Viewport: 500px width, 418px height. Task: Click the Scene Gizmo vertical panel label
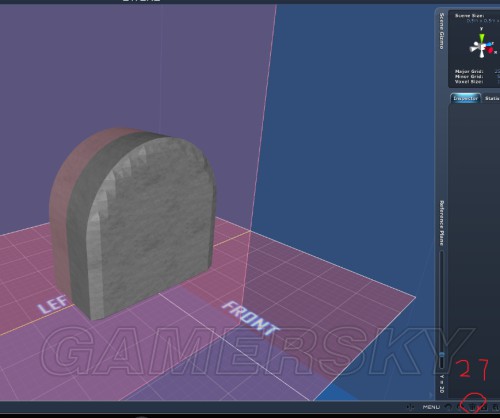click(442, 31)
